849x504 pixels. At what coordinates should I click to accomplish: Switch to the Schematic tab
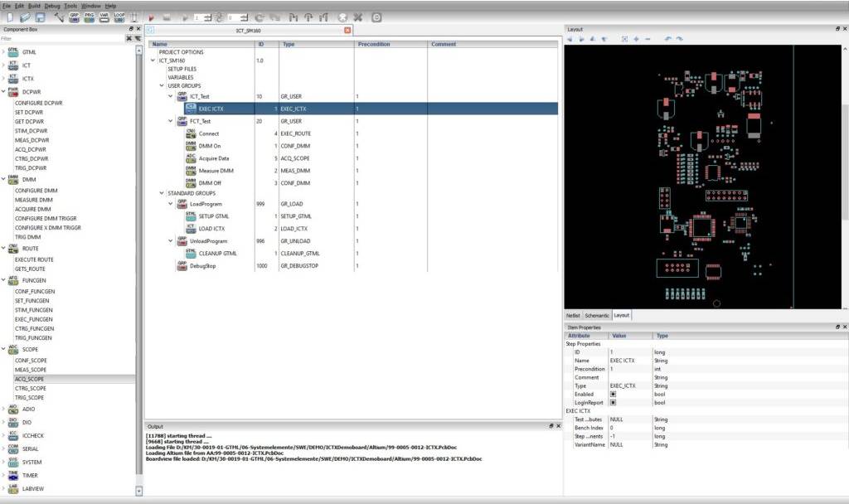(x=595, y=315)
